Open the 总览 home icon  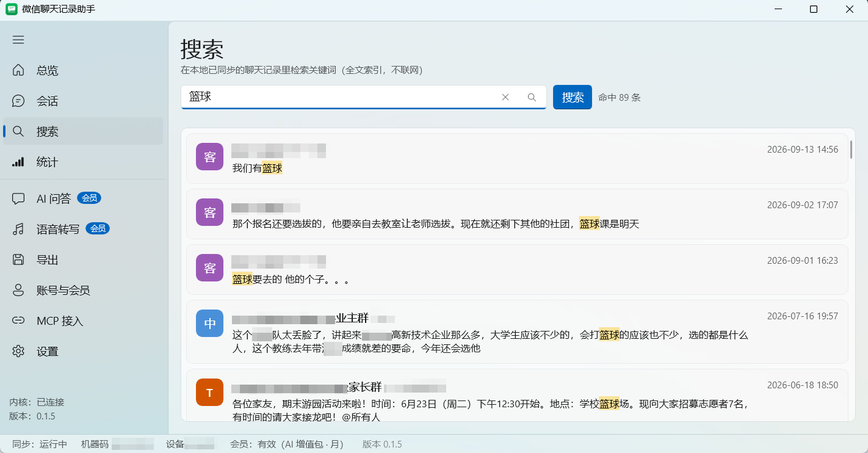tap(18, 70)
